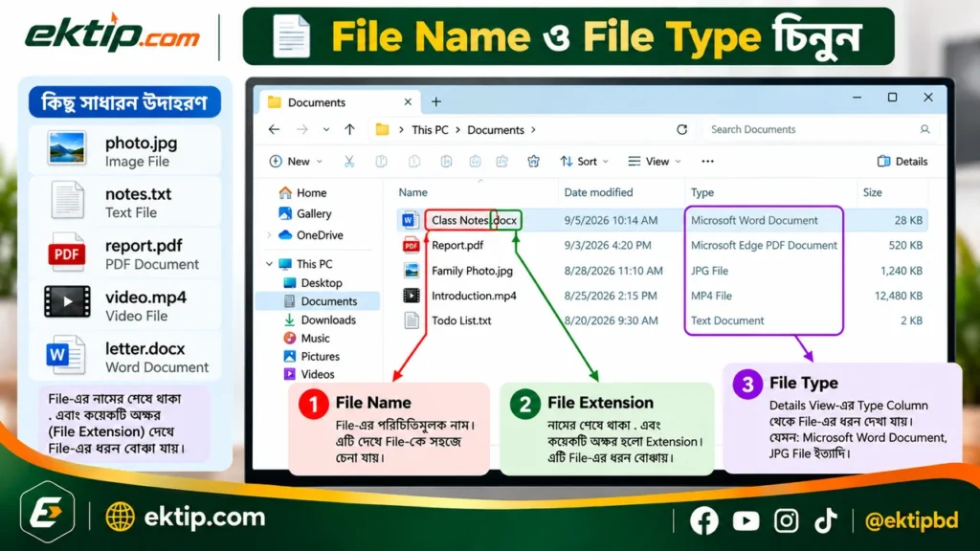Click Documents breadcrumb in address bar
The height and width of the screenshot is (551, 980).
[496, 130]
